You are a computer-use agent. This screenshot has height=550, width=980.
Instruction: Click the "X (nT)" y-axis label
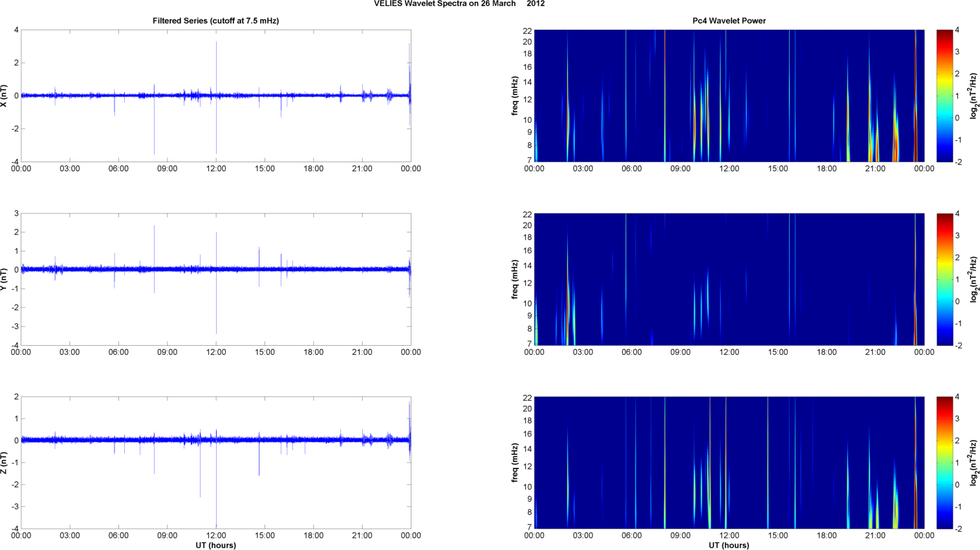click(5, 96)
